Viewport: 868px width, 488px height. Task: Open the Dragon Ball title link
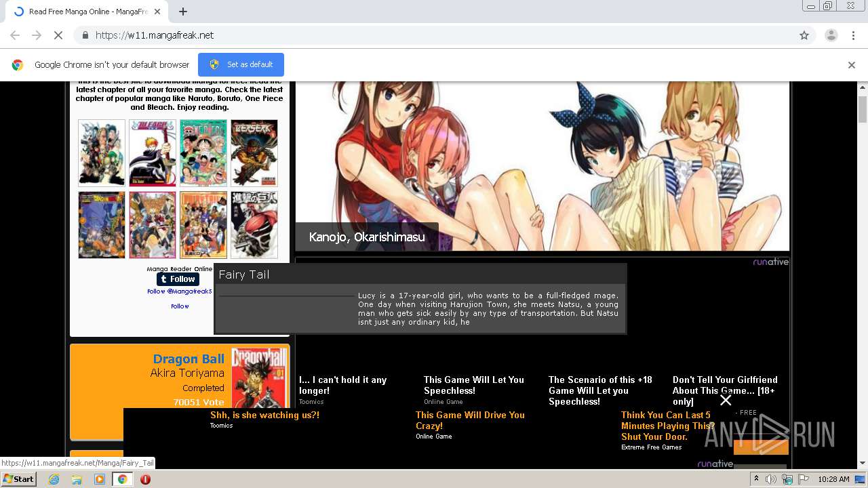pyautogui.click(x=189, y=359)
